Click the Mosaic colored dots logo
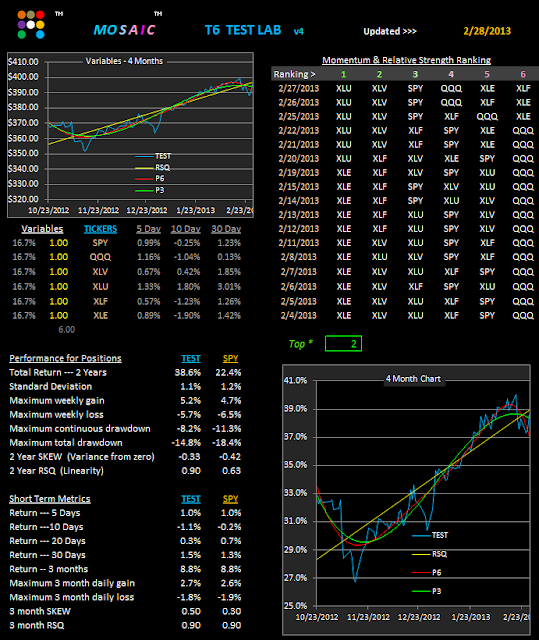This screenshot has height=640, width=539. point(31,24)
